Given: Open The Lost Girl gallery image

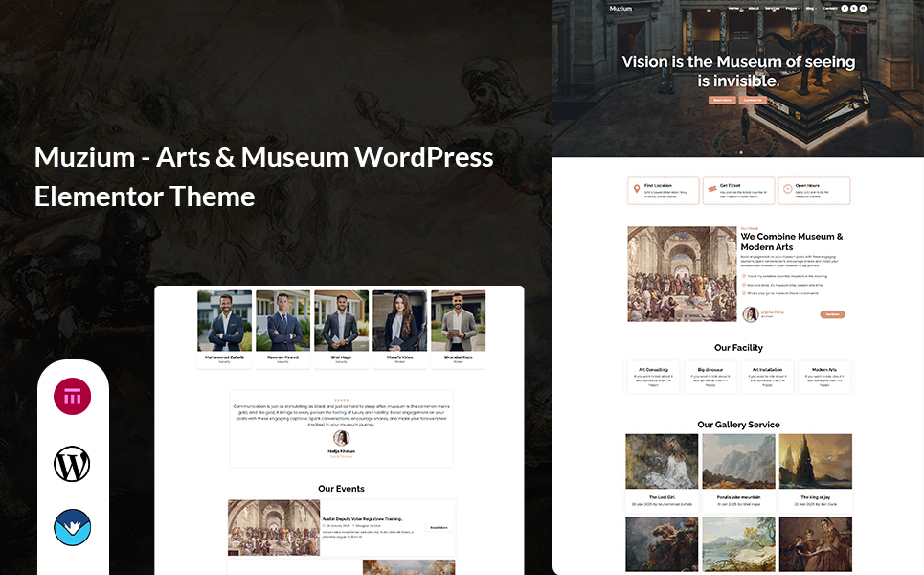Looking at the screenshot, I should (x=663, y=463).
